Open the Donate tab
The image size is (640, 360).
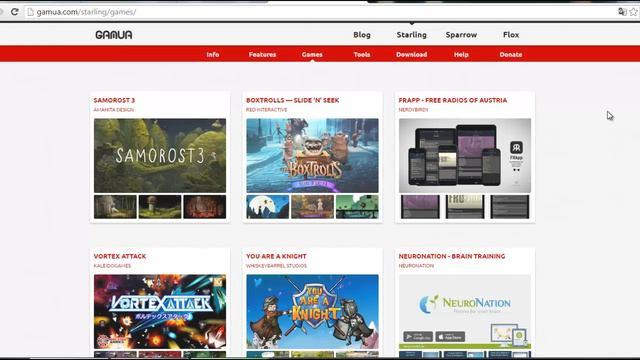511,54
